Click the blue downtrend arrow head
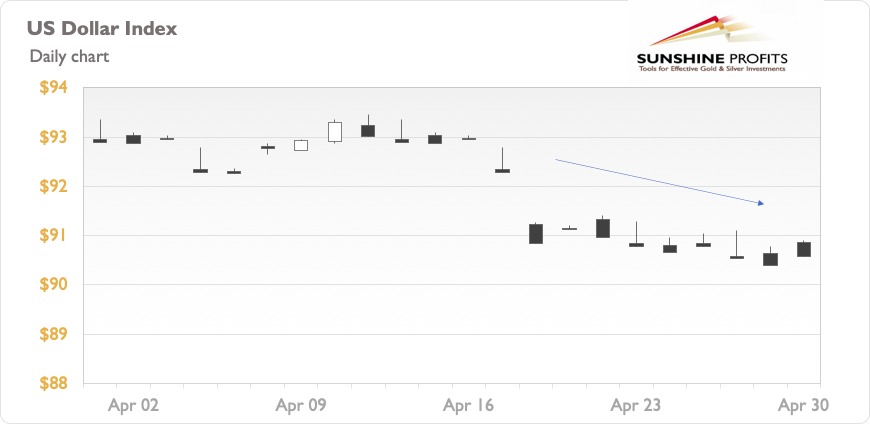The width and height of the screenshot is (870, 424). pyautogui.click(x=761, y=203)
